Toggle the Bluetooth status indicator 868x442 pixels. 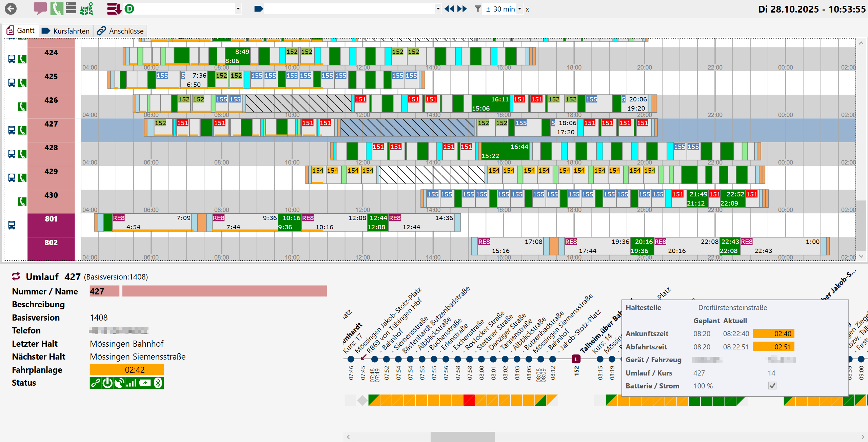tap(158, 383)
